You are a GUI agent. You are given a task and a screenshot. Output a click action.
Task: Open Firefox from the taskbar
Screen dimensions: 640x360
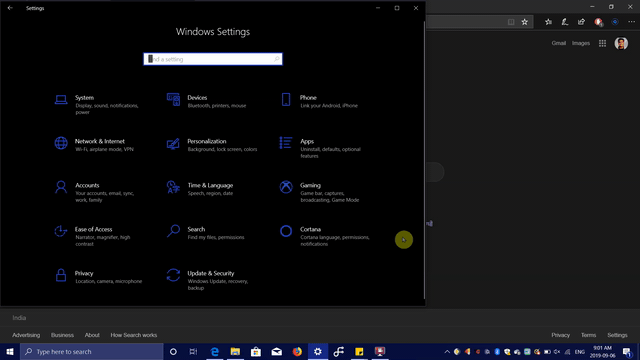[x=297, y=351]
